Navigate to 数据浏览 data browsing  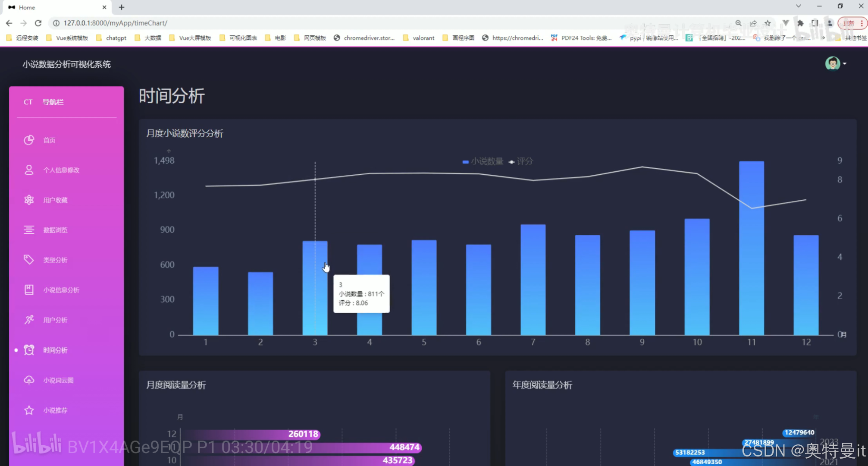pyautogui.click(x=55, y=230)
